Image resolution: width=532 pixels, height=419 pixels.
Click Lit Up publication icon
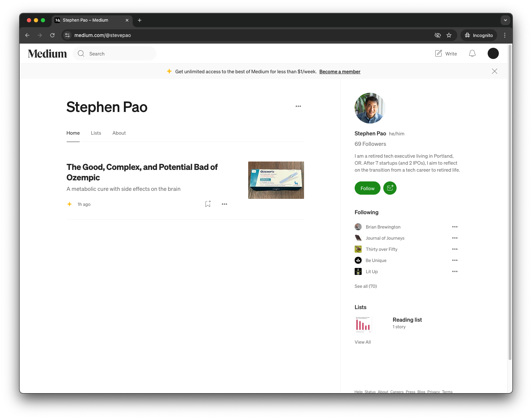358,271
